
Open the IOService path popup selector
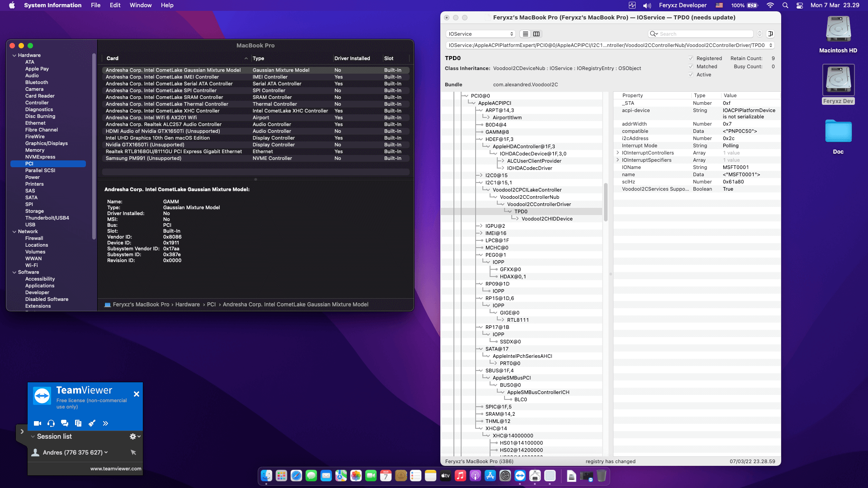[x=610, y=45]
